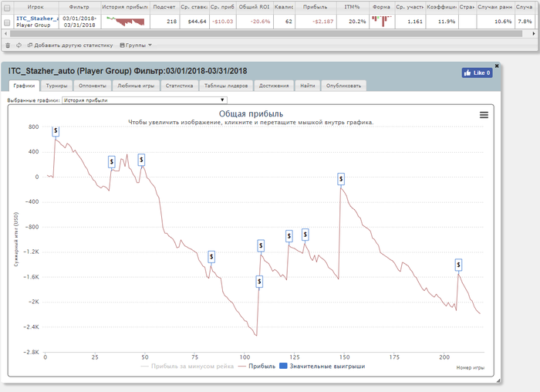This screenshot has width=540, height=392.
Task: Click the profit history sparkline thumbnail
Action: click(125, 22)
